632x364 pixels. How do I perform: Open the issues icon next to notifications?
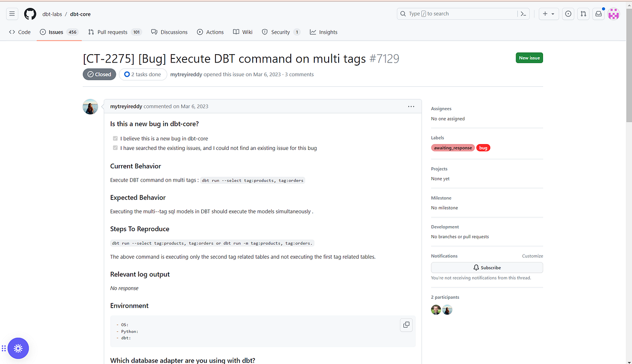point(568,13)
